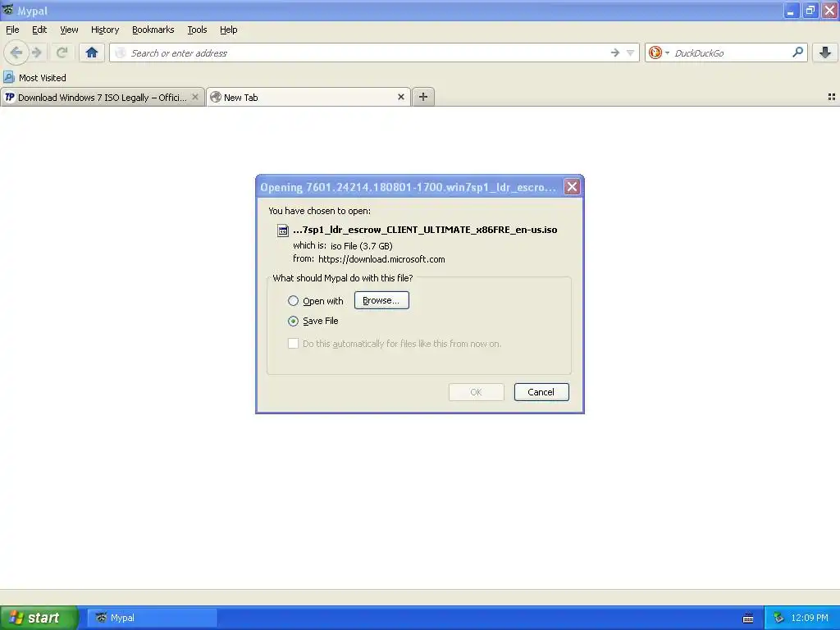The height and width of the screenshot is (630, 840).
Task: Open the Downloads panel arrow
Action: click(x=825, y=52)
